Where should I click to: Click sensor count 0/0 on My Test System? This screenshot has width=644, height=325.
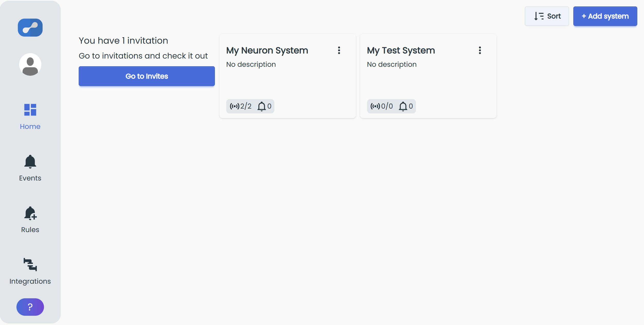(x=382, y=106)
